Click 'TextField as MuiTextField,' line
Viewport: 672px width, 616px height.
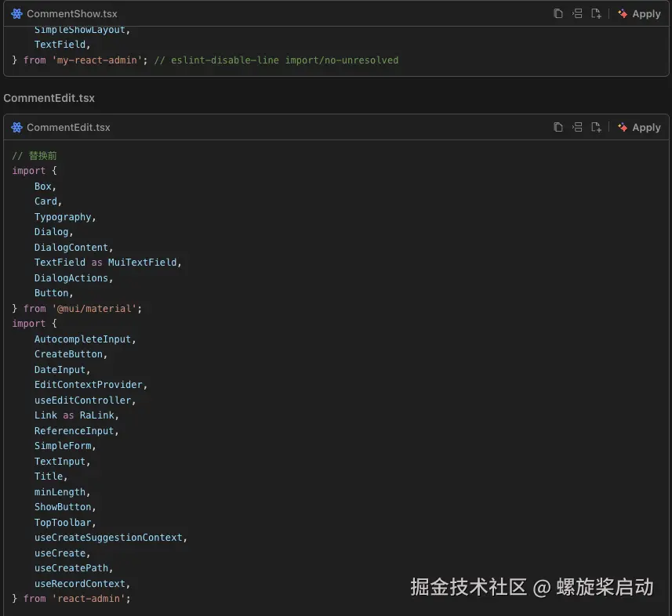click(x=108, y=263)
